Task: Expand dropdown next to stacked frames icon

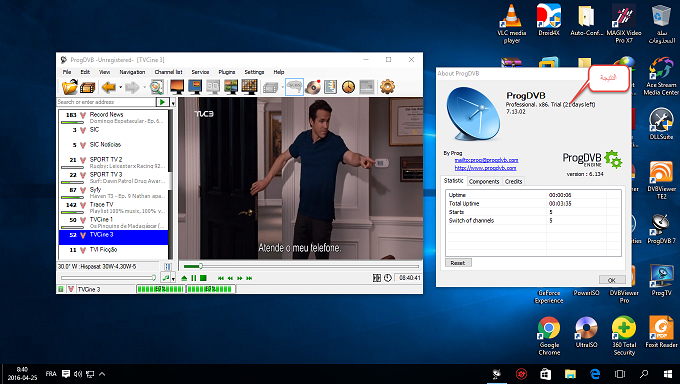Action: [x=282, y=88]
